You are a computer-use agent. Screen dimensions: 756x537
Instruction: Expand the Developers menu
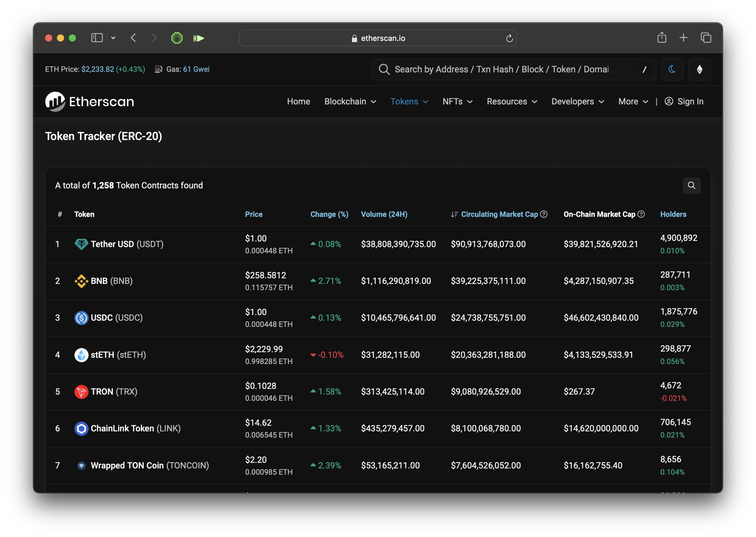tap(578, 101)
